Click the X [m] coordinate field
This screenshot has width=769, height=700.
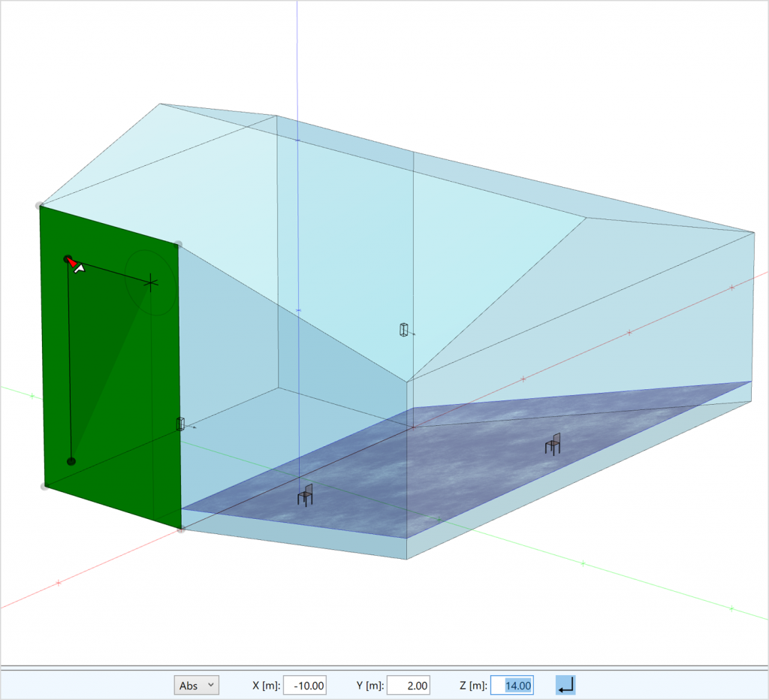click(x=305, y=685)
